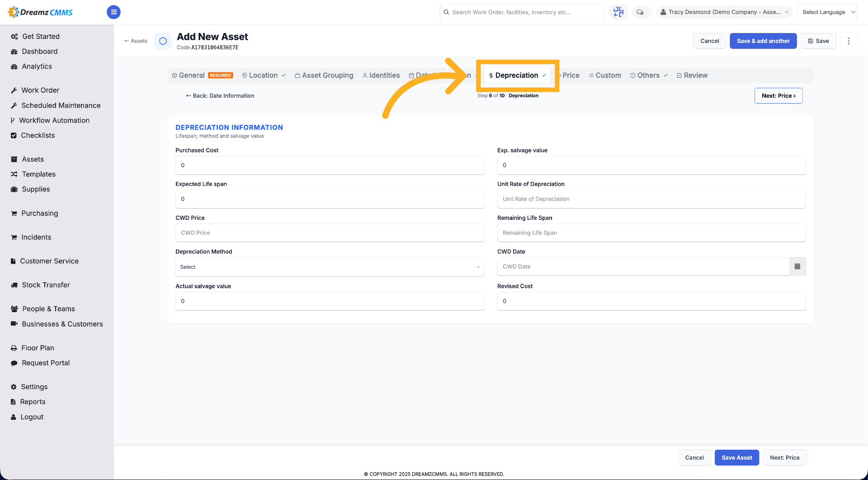Viewport: 868px width, 480px height.
Task: Click the hexagon asset icon beside title
Action: [x=163, y=41]
